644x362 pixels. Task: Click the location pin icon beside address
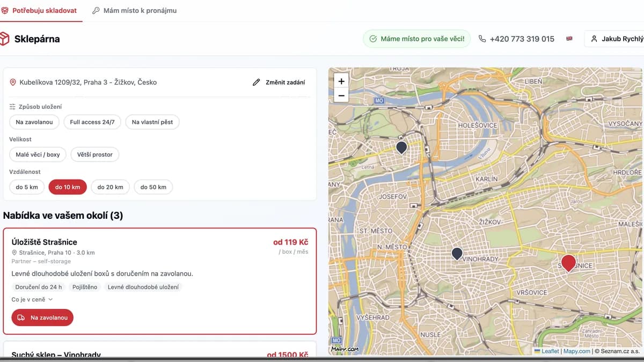click(x=13, y=83)
